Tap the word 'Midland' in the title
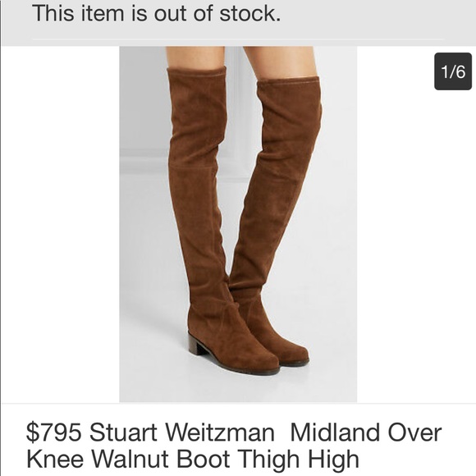The height and width of the screenshot is (476, 476). 335,433
